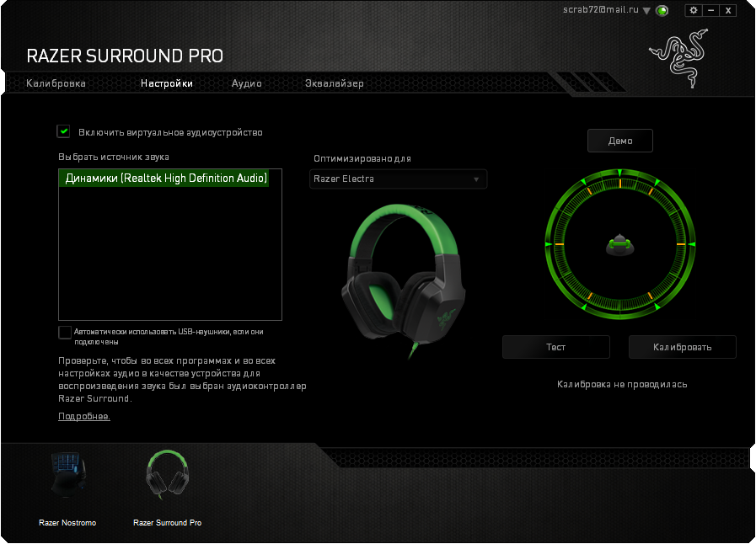Image resolution: width=756 pixels, height=544 pixels.
Task: Select the front-left speaker marker
Action: (x=583, y=182)
